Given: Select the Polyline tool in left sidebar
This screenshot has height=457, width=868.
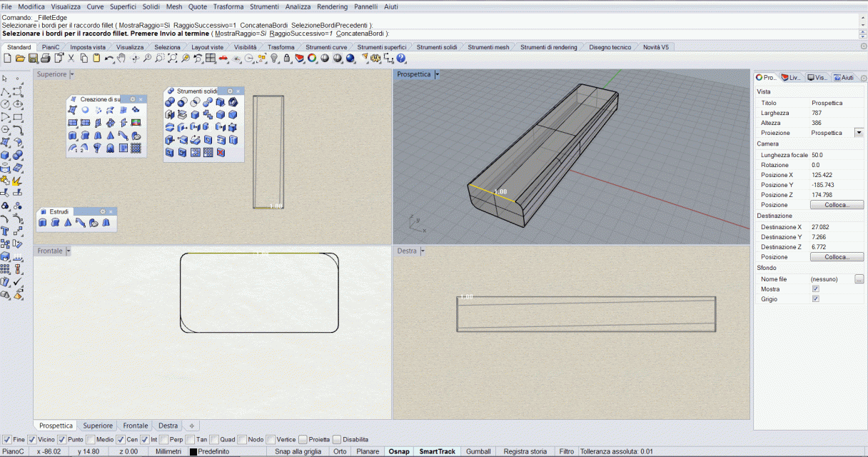Looking at the screenshot, I should (x=5, y=91).
